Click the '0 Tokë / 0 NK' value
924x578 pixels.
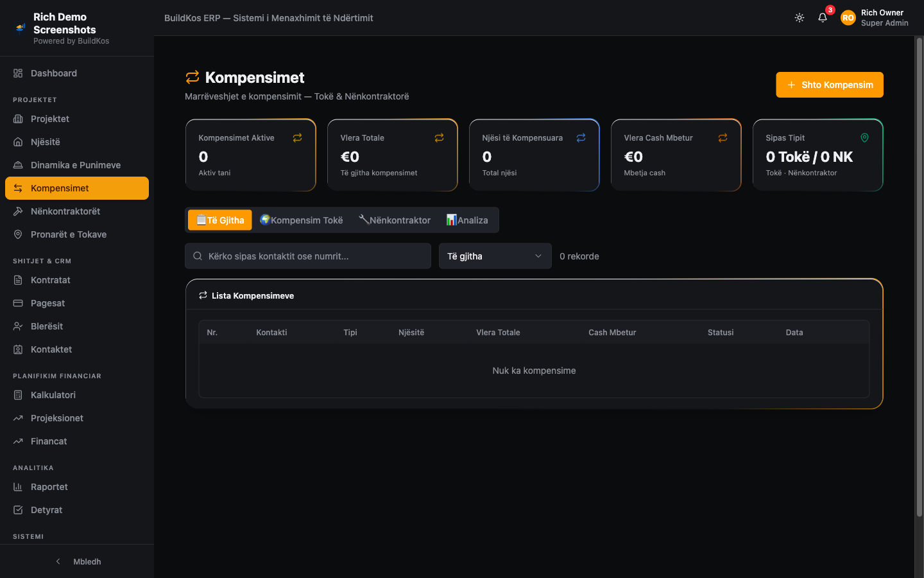tap(809, 157)
